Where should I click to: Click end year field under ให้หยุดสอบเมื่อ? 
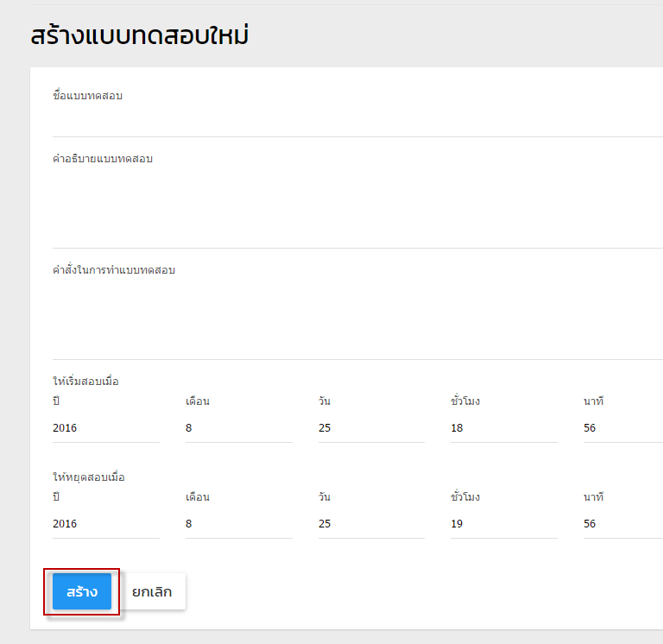pos(106,524)
